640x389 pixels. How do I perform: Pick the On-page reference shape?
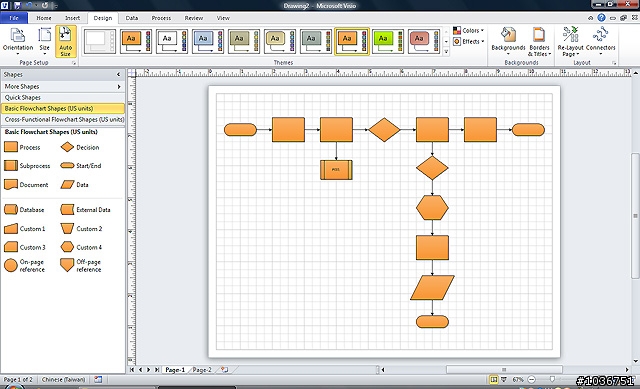coord(24,265)
